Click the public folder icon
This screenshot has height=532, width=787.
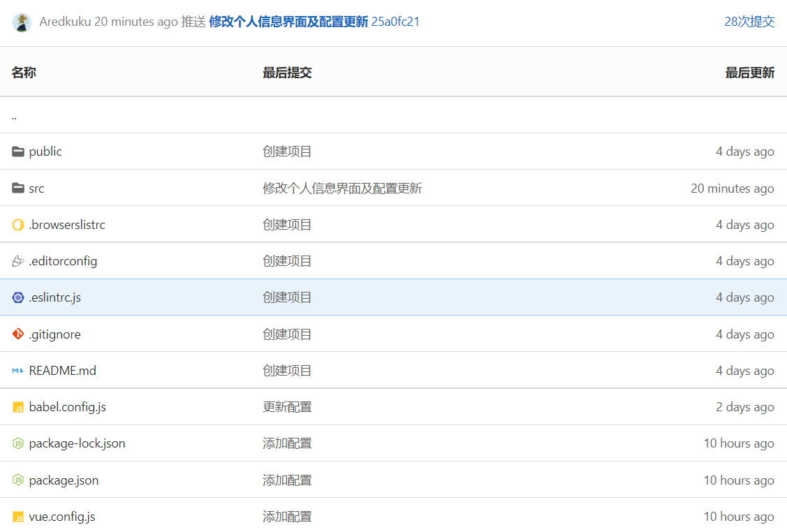18,151
